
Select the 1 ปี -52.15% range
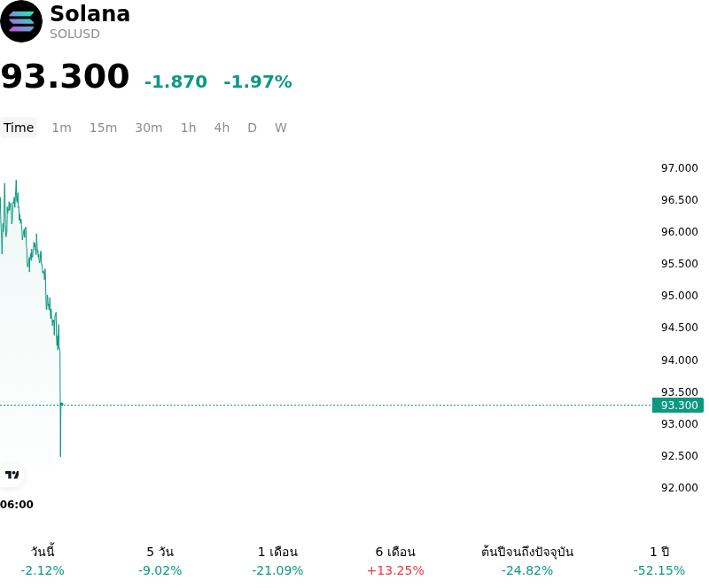[659, 561]
